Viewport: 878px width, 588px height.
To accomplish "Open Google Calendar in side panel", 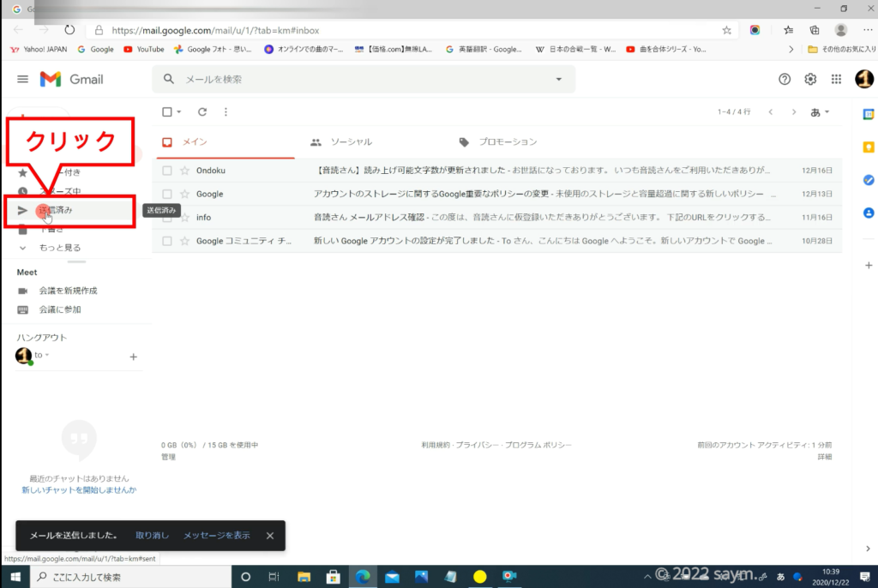I will (869, 114).
